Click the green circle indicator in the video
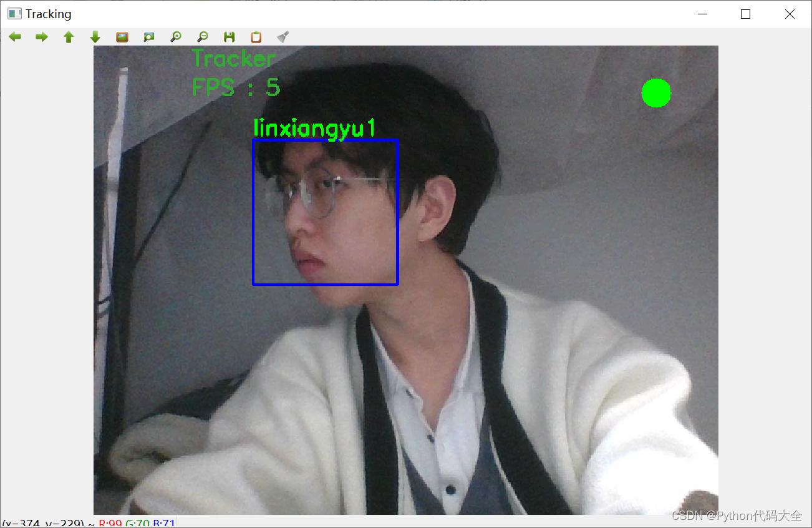 click(656, 93)
